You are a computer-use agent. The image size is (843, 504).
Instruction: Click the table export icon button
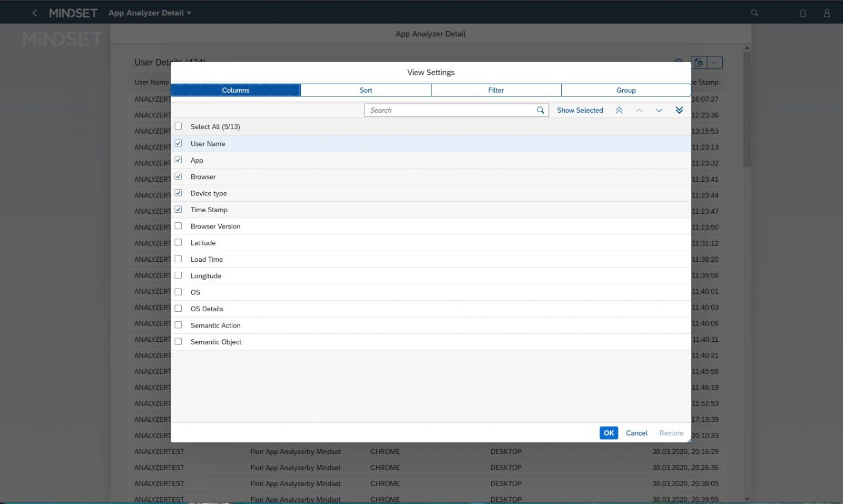(x=699, y=62)
